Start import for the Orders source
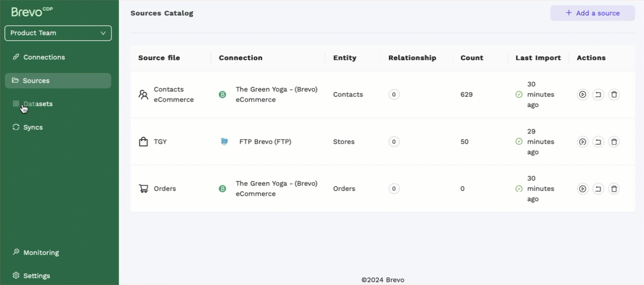644x285 pixels. tap(583, 189)
